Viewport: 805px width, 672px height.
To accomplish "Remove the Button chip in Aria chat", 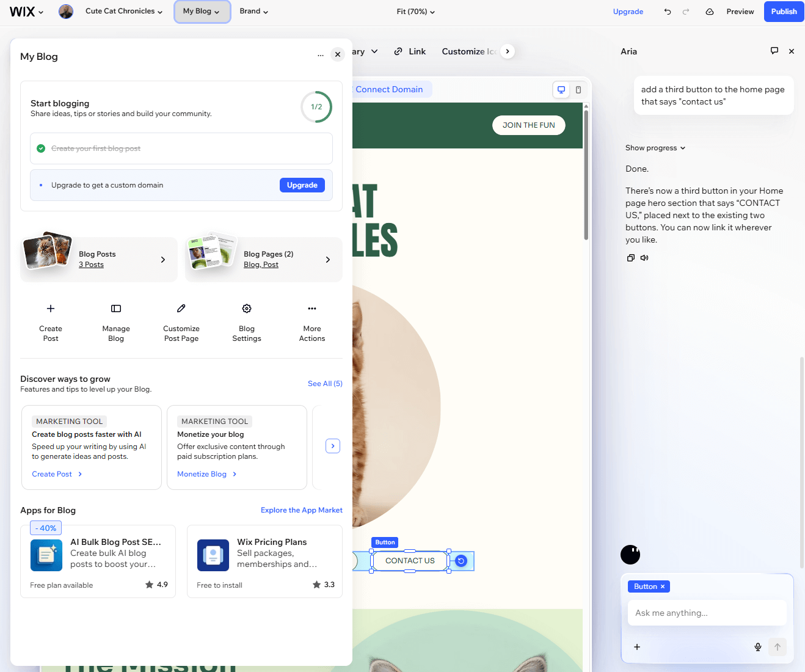I will coord(663,586).
